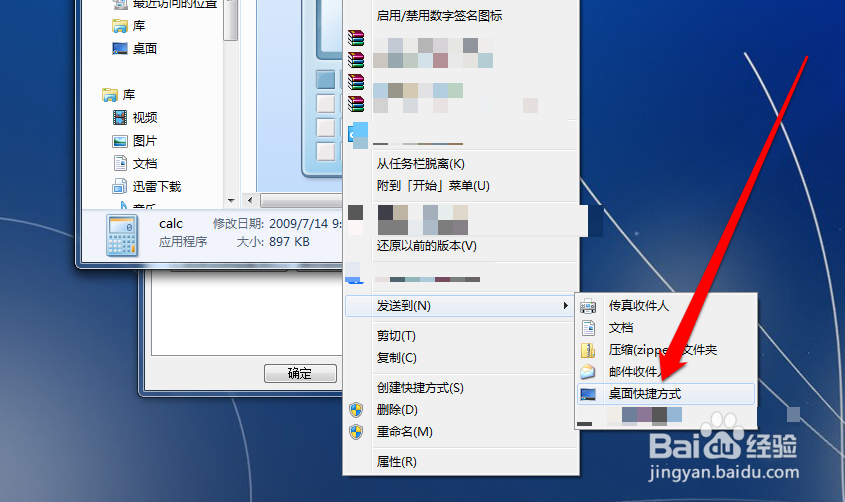Open 视频 library in navigation pane
The height and width of the screenshot is (502, 845).
(145, 117)
